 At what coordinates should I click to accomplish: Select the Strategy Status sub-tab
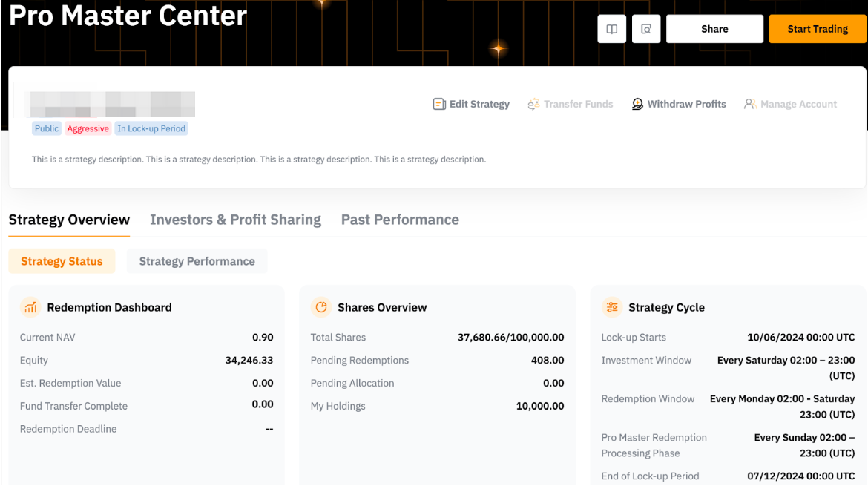point(62,261)
